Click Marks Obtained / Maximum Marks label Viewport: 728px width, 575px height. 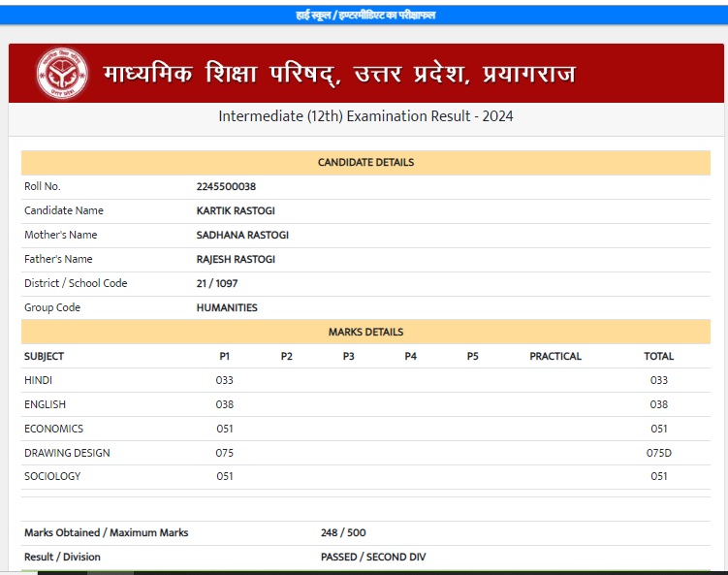click(107, 532)
